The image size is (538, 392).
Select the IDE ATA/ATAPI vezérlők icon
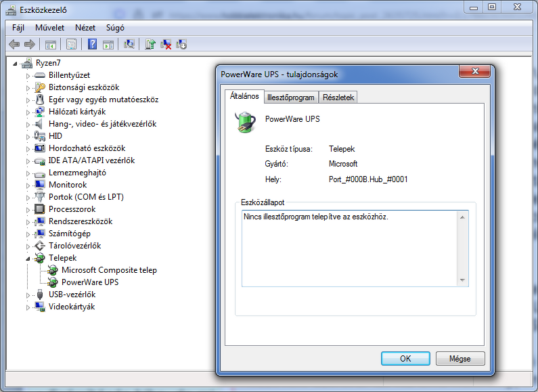[x=40, y=160]
